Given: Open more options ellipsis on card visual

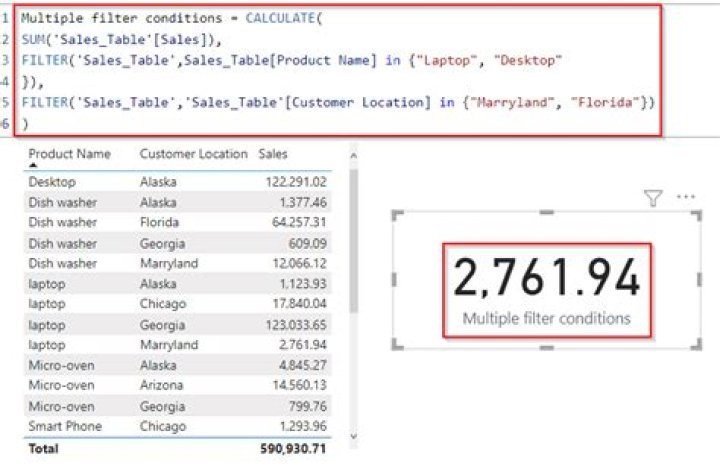Looking at the screenshot, I should pos(686,197).
